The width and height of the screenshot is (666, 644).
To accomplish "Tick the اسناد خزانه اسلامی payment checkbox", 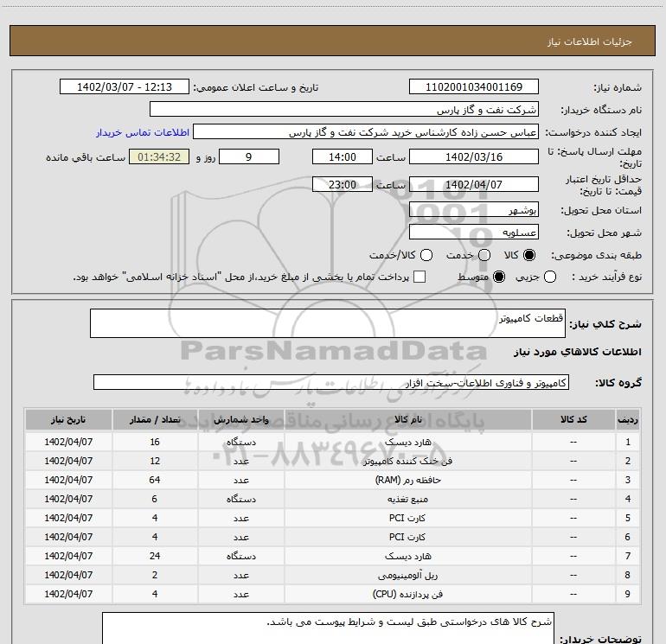I will 419,277.
